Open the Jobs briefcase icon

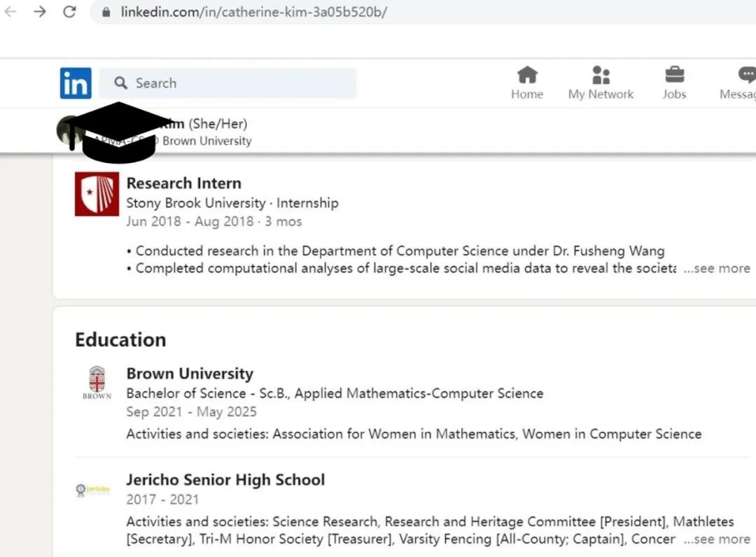(674, 75)
